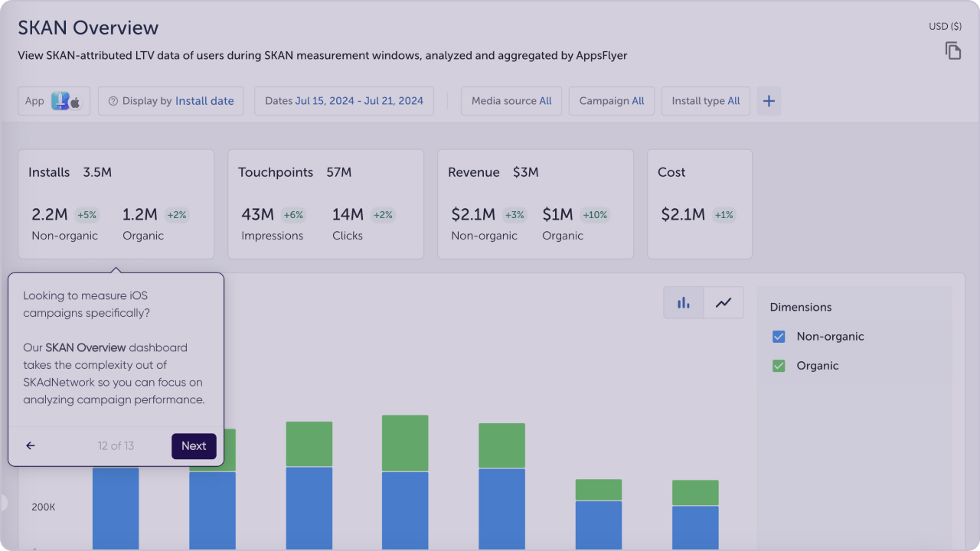The image size is (980, 551).
Task: Click the 200K axis label
Action: coord(44,507)
